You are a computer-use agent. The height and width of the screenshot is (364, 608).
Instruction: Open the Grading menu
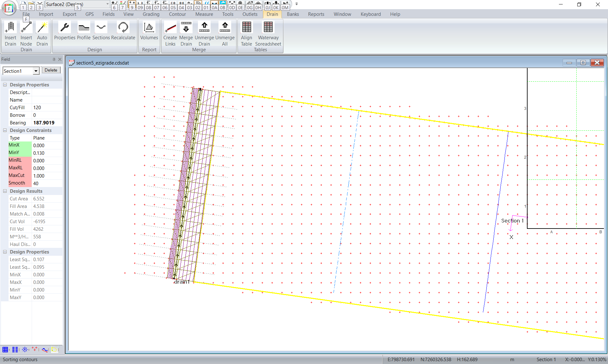(151, 14)
